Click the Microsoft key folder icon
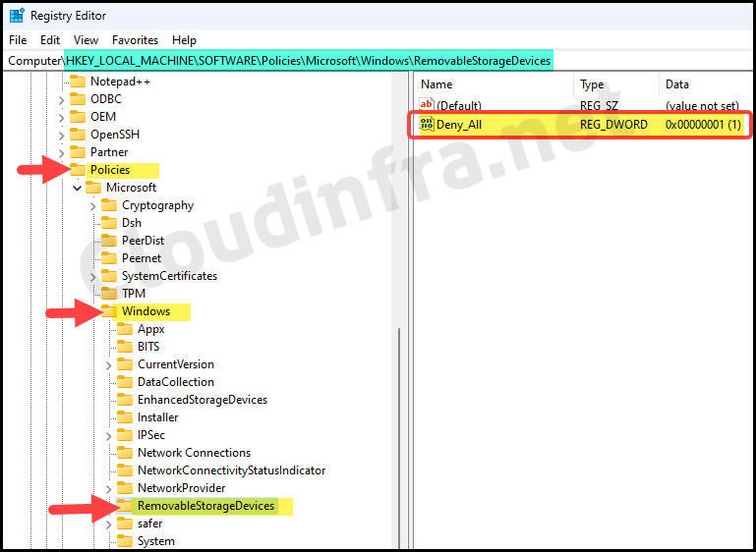This screenshot has width=756, height=552. [93, 188]
